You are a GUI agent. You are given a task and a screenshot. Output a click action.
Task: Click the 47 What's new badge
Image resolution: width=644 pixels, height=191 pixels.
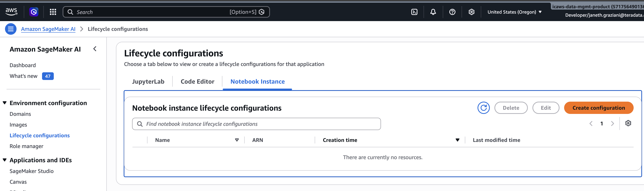click(48, 76)
